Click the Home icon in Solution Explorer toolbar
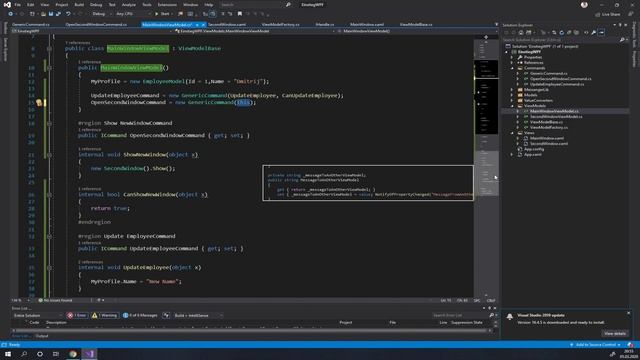Viewport: 640px width, 360px height. pos(521,33)
